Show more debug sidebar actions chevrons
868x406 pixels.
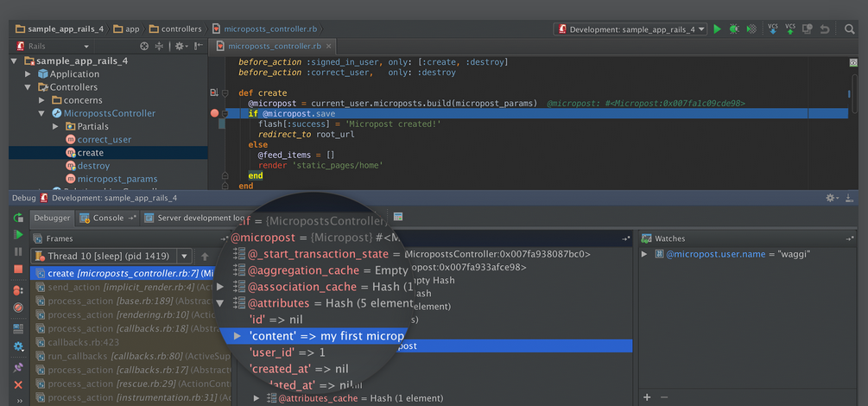pos(19,401)
